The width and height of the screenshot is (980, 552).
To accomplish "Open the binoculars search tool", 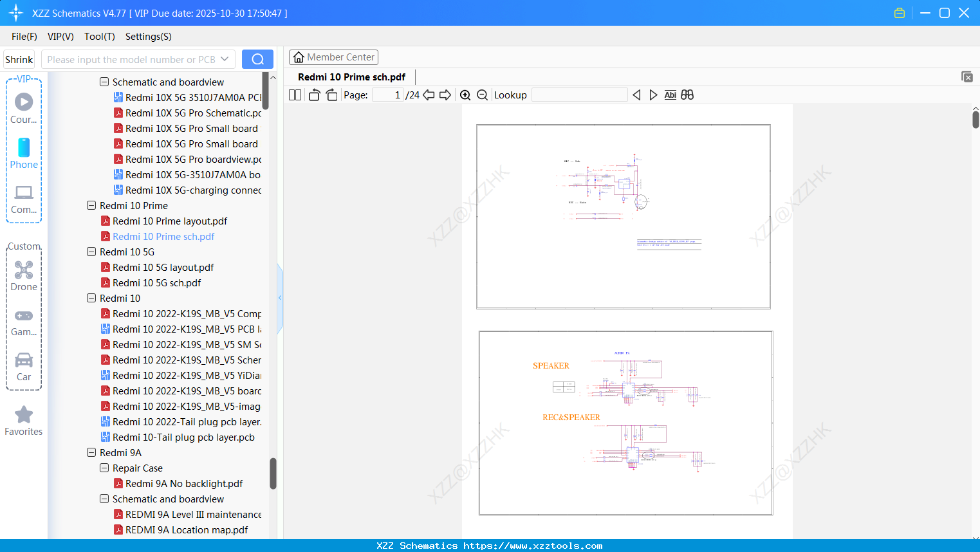I will click(x=687, y=95).
